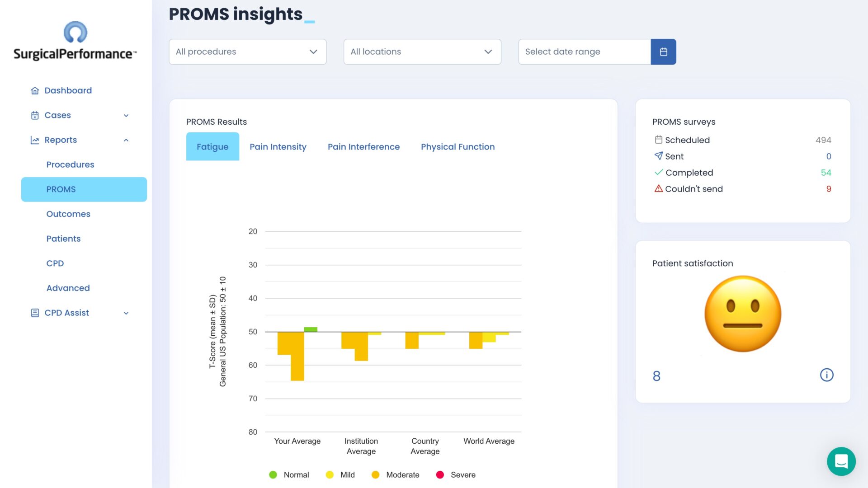The width and height of the screenshot is (868, 488).
Task: Open the All locations dropdown
Action: pos(422,52)
